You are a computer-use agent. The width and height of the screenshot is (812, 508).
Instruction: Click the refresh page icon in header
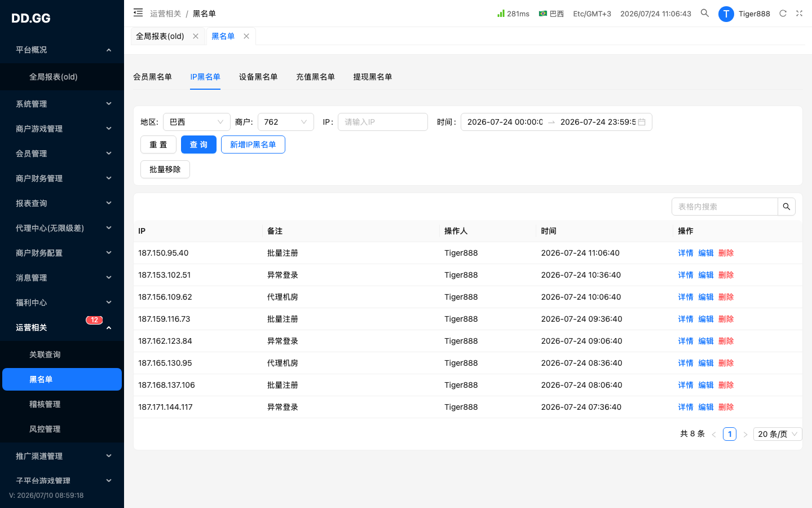(x=783, y=13)
